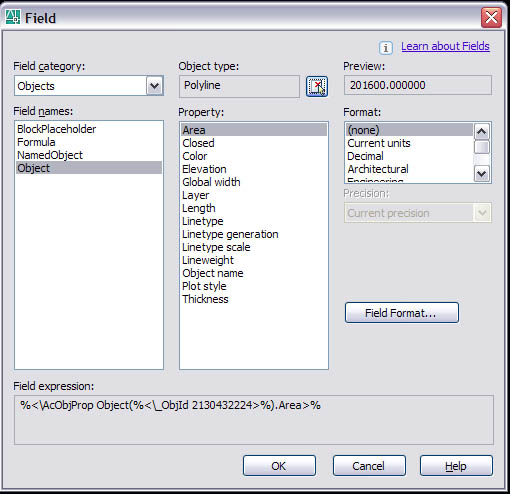The width and height of the screenshot is (510, 494).
Task: Confirm the dialog with OK button
Action: 279,466
